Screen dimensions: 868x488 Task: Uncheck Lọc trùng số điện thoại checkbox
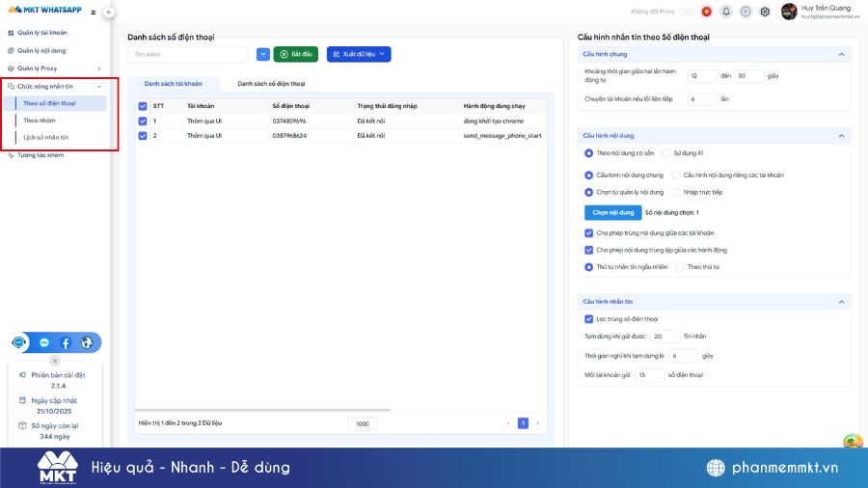coord(589,319)
